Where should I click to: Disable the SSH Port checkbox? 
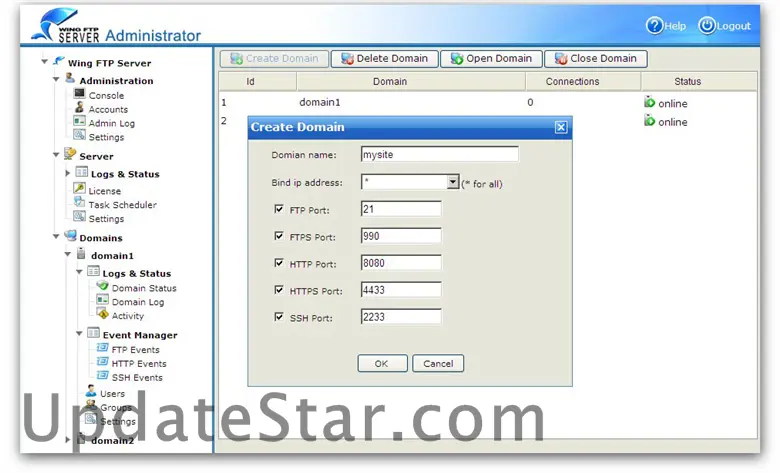pos(279,316)
